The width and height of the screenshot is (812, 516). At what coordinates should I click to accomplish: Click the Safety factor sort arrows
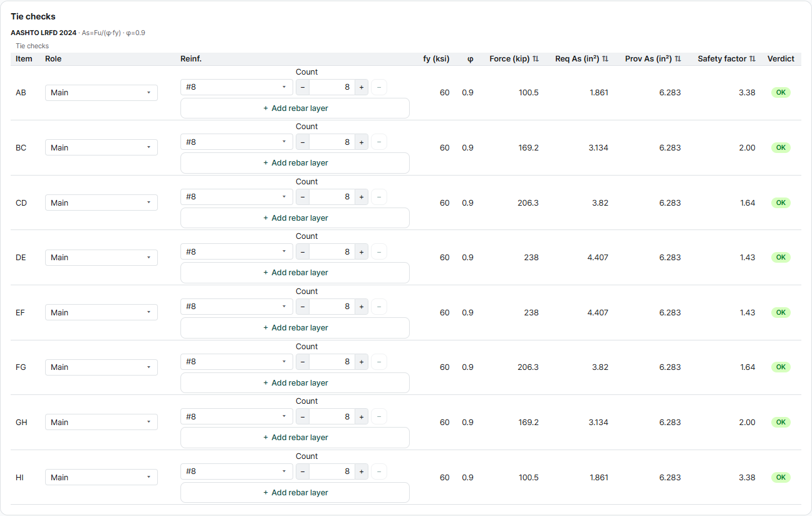tap(752, 59)
